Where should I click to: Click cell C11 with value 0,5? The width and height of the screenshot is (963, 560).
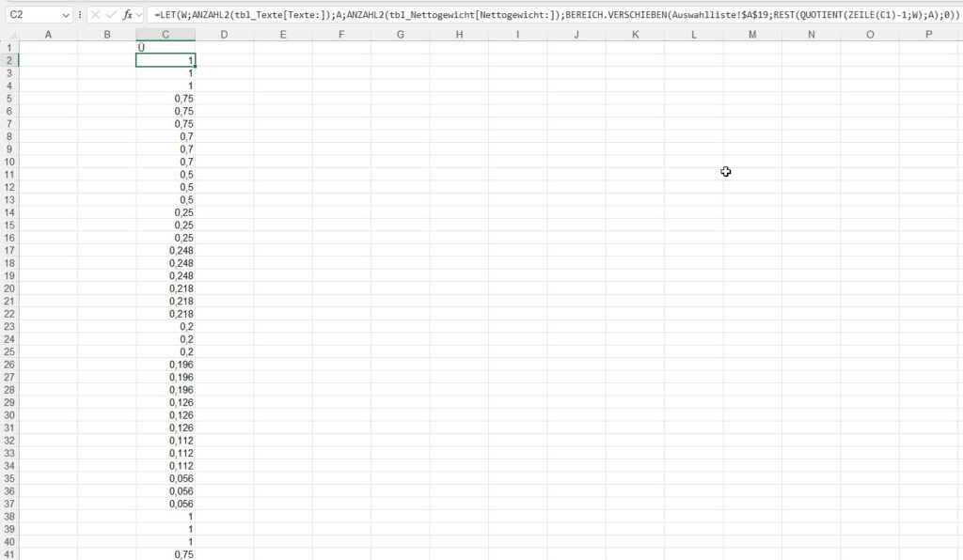coord(166,174)
